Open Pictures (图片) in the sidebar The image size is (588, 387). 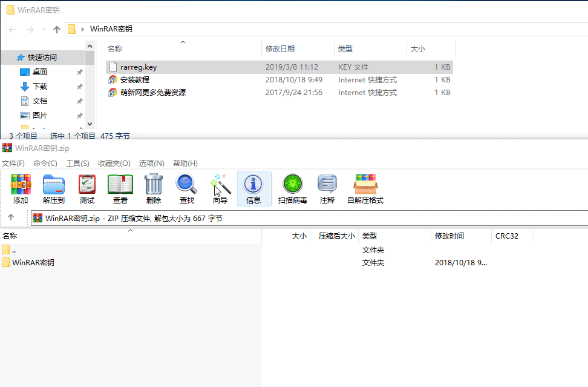pos(40,116)
